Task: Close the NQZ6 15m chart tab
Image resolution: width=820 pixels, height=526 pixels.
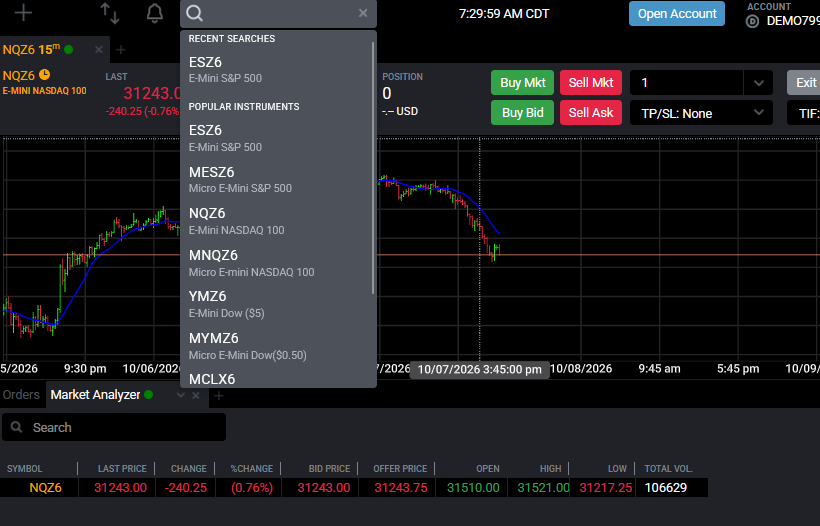Action: [x=99, y=50]
